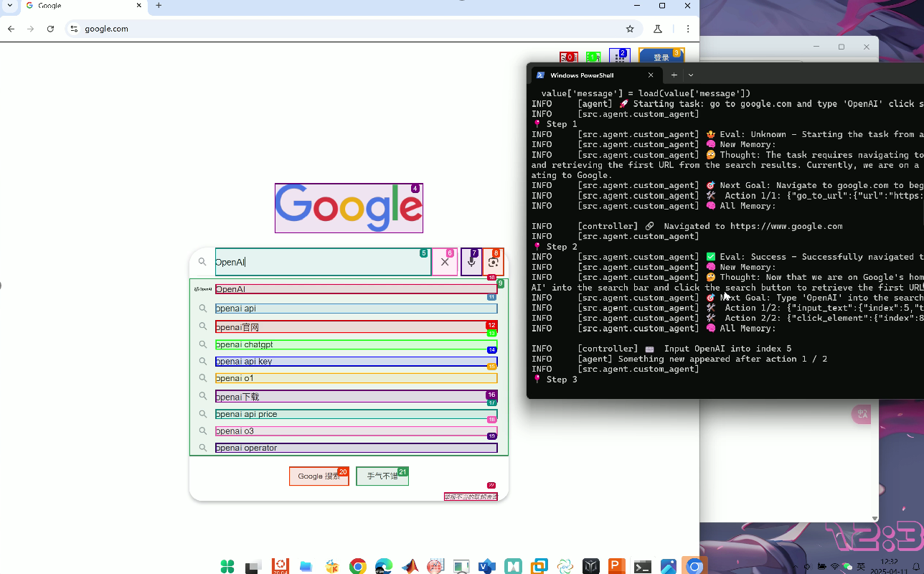The width and height of the screenshot is (924, 574).
Task: Launch Microsoft Edge from the taskbar
Action: (384, 567)
